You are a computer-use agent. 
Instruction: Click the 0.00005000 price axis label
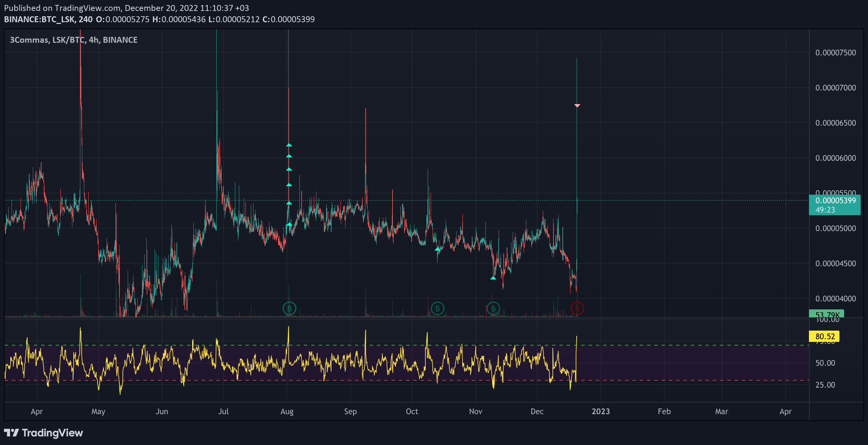(x=835, y=228)
